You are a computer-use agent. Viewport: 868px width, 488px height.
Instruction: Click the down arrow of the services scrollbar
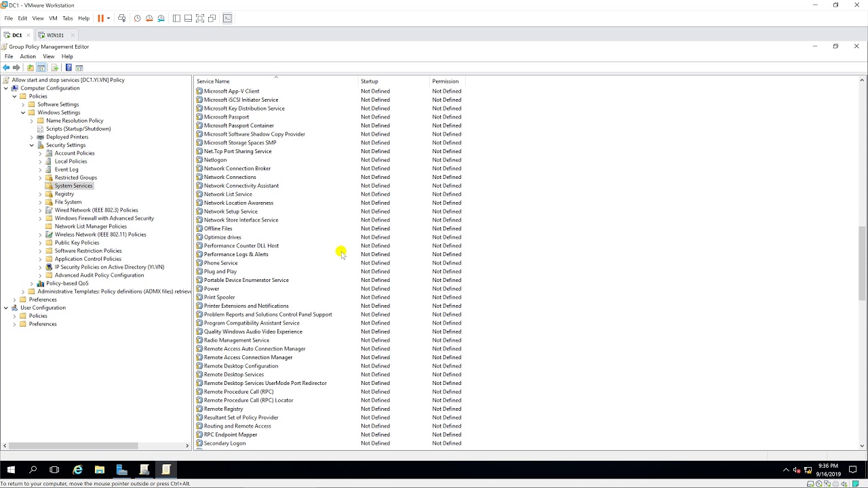click(x=863, y=445)
